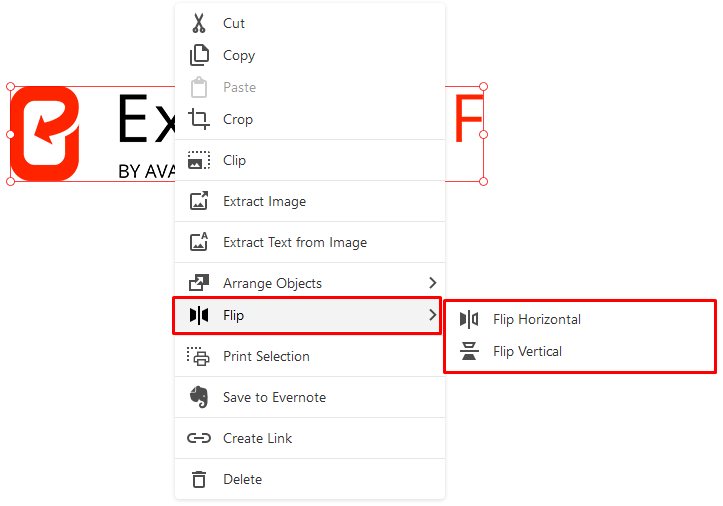Expand the Arrange Objects submenu arrow
Screen dimensions: 723x506
pos(433,283)
